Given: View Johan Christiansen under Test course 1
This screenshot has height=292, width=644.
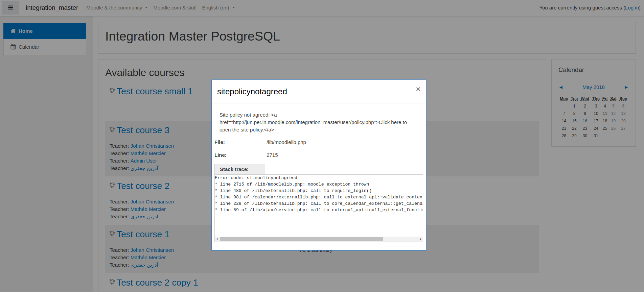Looking at the screenshot, I should click(x=152, y=250).
